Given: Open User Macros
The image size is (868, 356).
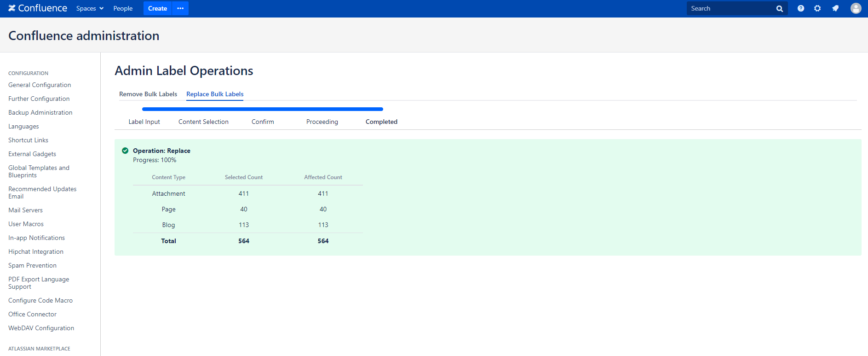Looking at the screenshot, I should point(26,224).
